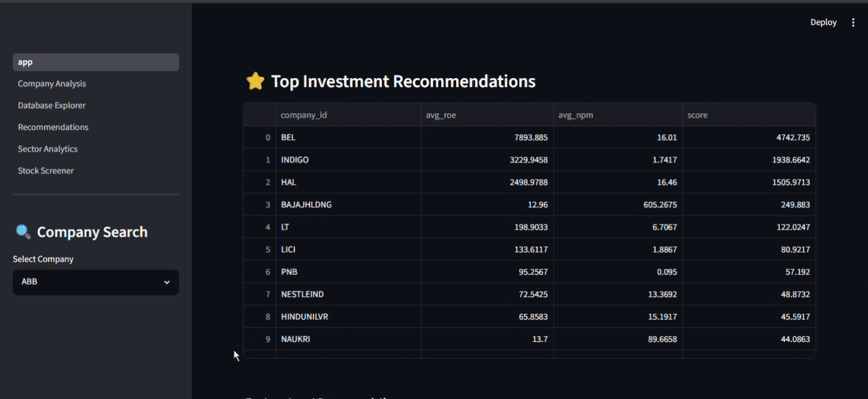The image size is (868, 399).
Task: Open the Select Company dropdown showing ABB
Action: 96,282
